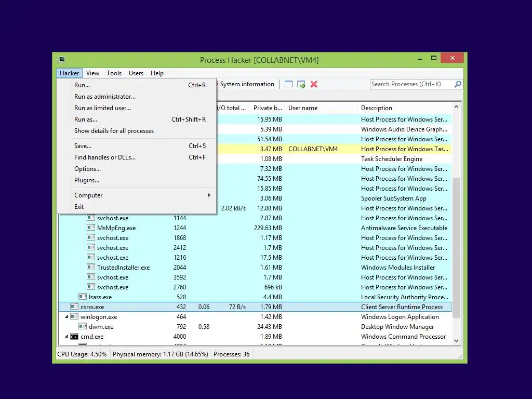Click the 229.63 MB private bytes cell
Screen dimensions: 532x399
[x=268, y=228]
